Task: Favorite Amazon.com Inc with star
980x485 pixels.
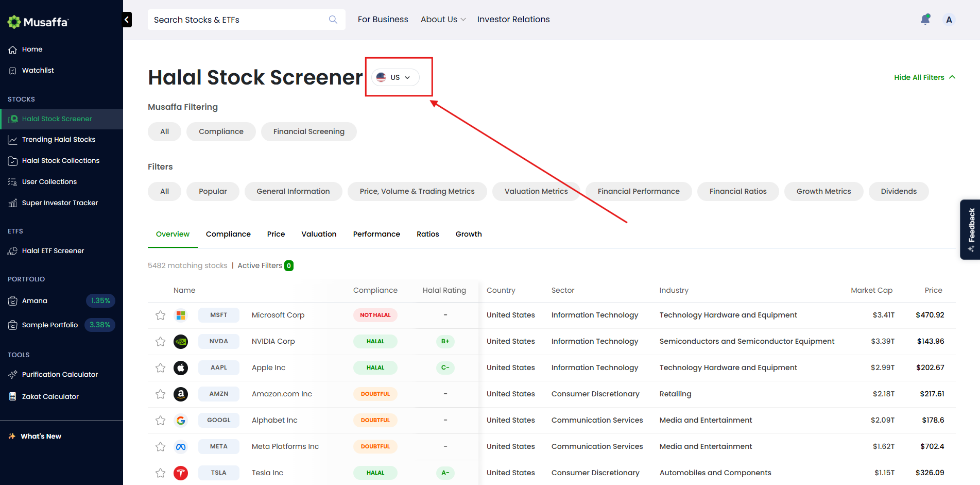Action: tap(161, 394)
